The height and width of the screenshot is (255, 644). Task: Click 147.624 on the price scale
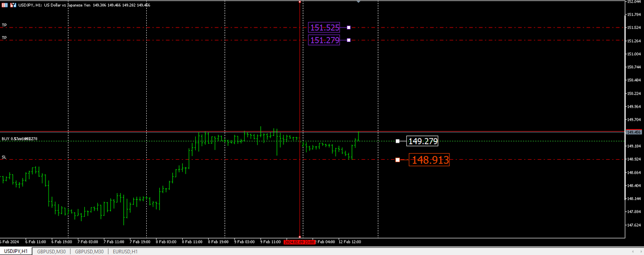[x=634, y=225]
